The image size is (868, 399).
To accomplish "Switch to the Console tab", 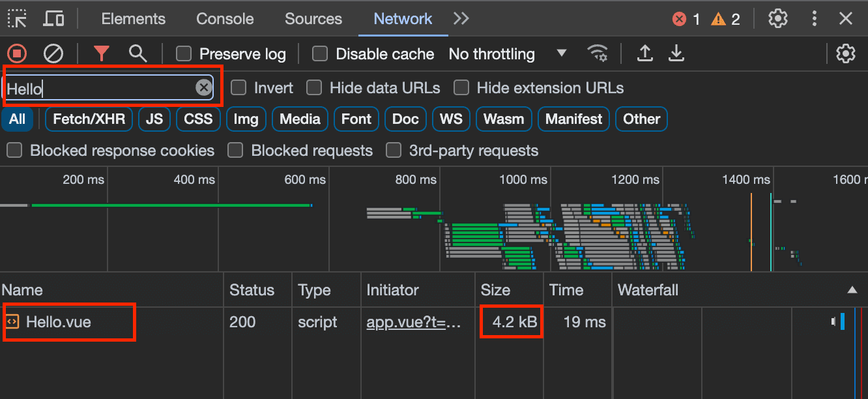I will tap(224, 19).
